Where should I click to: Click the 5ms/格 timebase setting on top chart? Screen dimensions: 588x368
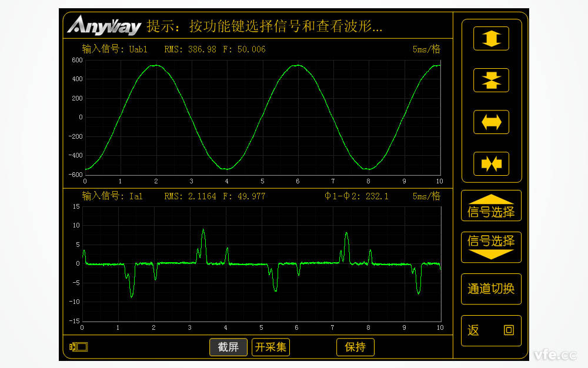(427, 49)
